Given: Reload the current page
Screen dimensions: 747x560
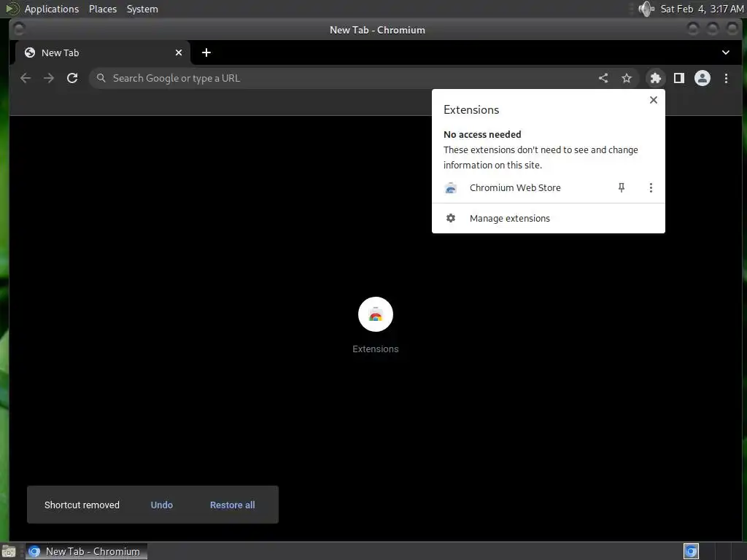Looking at the screenshot, I should pyautogui.click(x=72, y=78).
